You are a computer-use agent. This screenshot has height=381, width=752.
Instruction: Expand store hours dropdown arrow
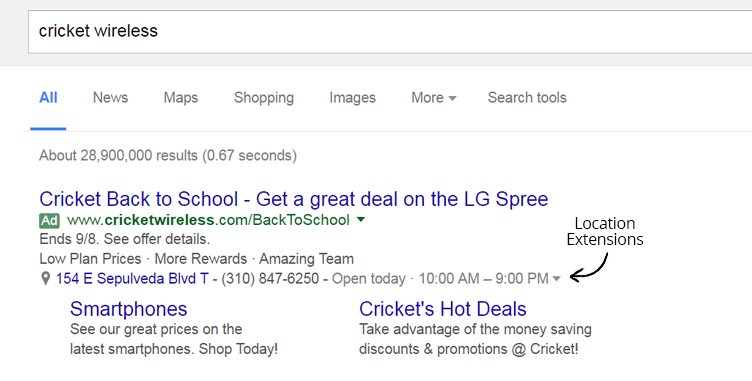pyautogui.click(x=556, y=279)
